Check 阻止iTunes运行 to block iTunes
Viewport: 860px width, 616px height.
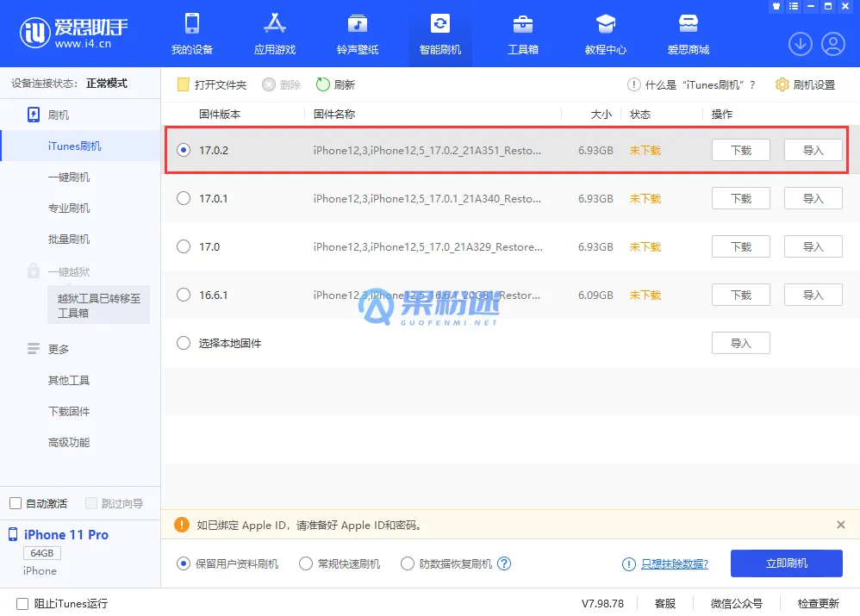click(x=15, y=603)
